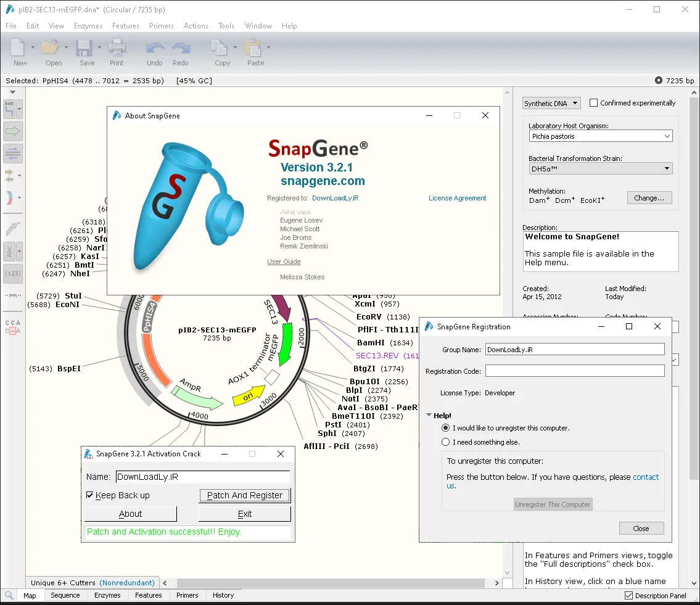Click the Print toolbar icon
The width and height of the screenshot is (700, 605).
click(117, 47)
